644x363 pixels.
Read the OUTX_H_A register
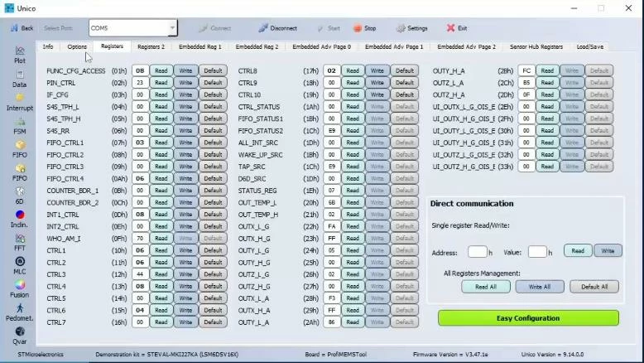tap(353, 310)
